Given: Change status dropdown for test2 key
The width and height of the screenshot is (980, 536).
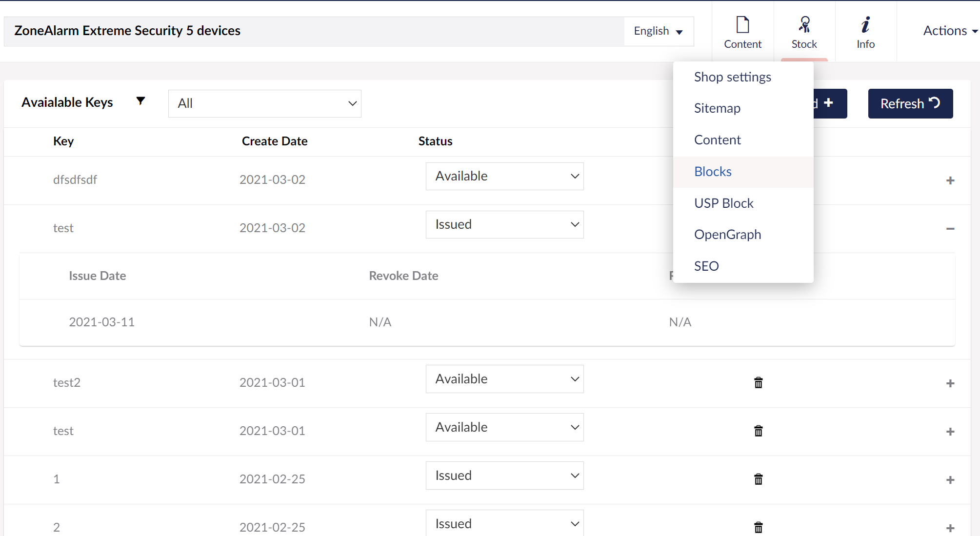Looking at the screenshot, I should pyautogui.click(x=504, y=379).
